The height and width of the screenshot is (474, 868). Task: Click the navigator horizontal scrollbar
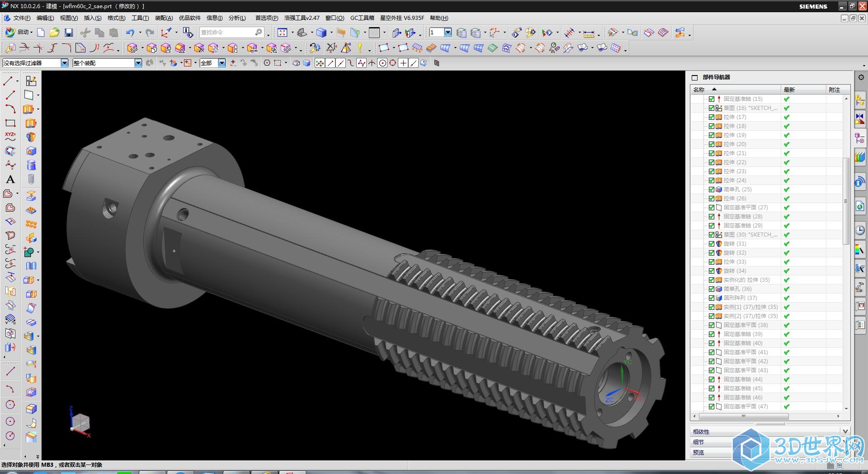(744, 416)
